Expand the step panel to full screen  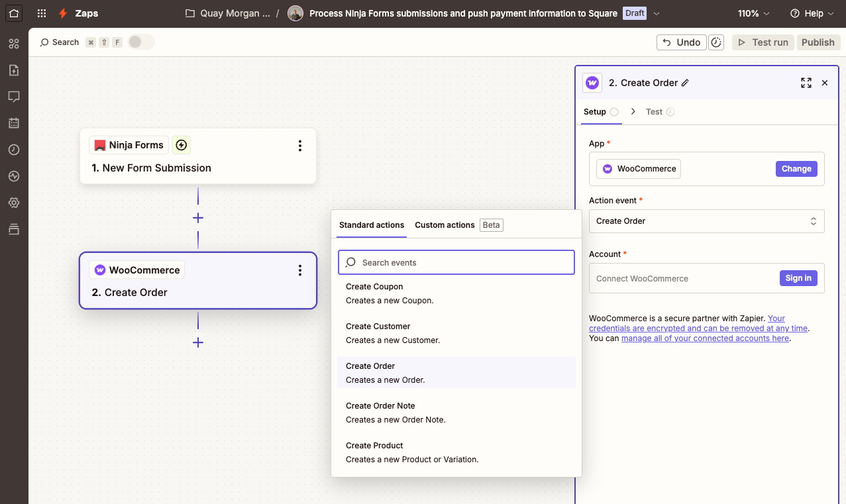pyautogui.click(x=806, y=83)
